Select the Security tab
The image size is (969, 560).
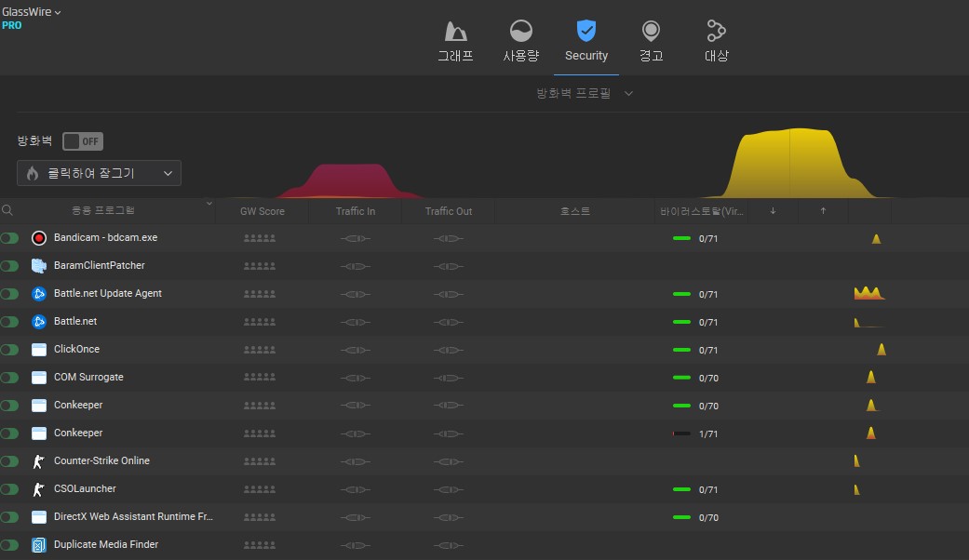[x=585, y=41]
